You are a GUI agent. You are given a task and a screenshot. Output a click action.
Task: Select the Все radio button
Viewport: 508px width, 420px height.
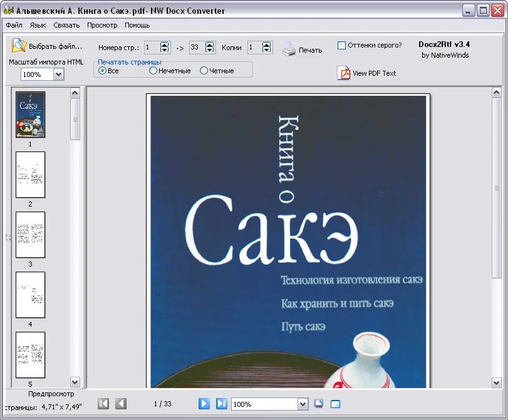(x=102, y=71)
